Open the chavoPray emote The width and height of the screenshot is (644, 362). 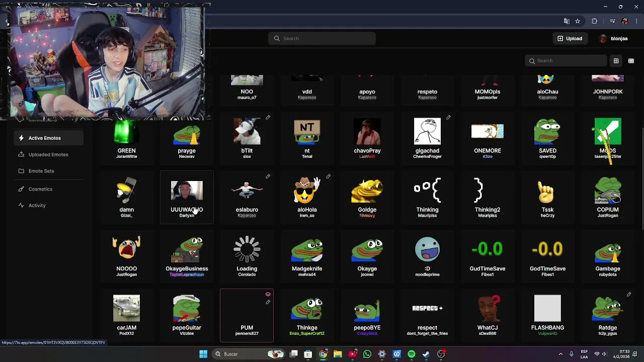click(367, 139)
